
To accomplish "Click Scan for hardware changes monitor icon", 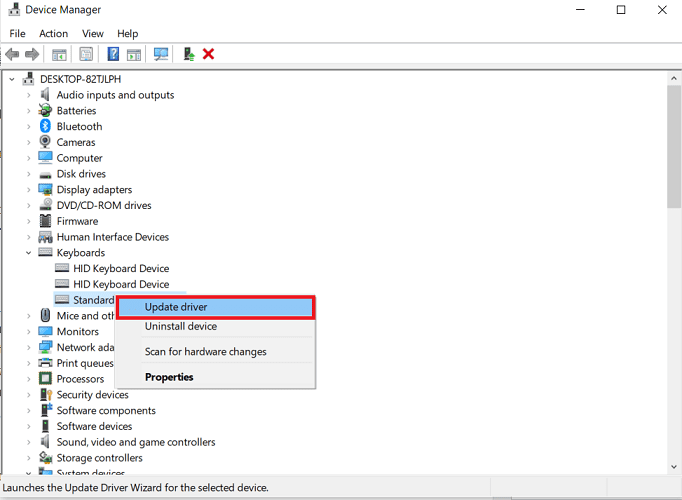I will (x=160, y=54).
